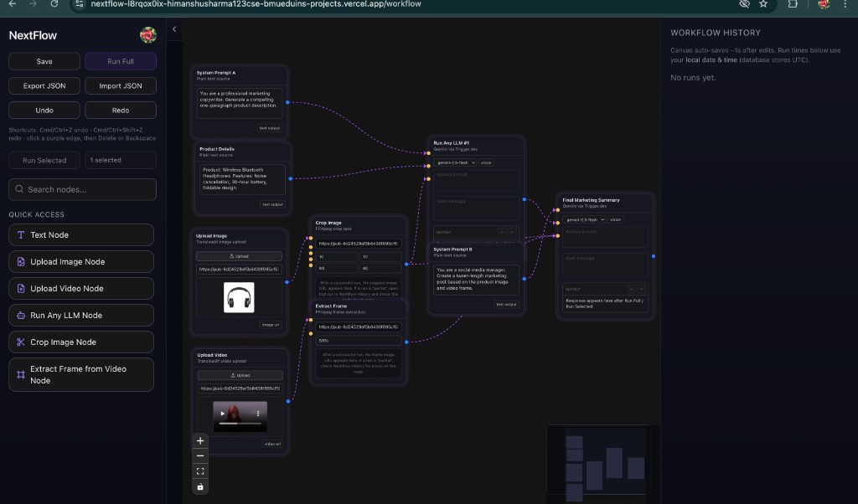Click the crossed-eye icon in address bar
Screen dimensions: 858x504
[x=744, y=4]
